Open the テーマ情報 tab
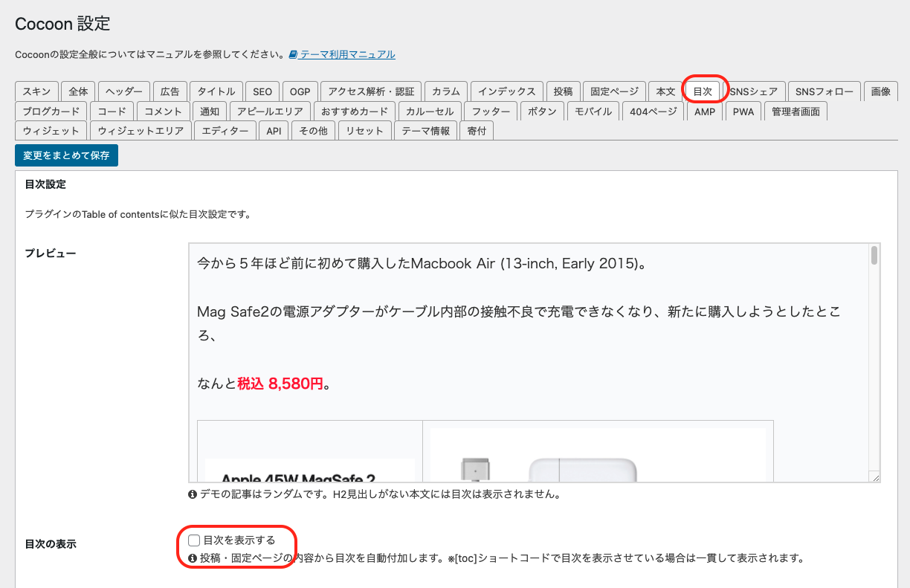 (426, 131)
